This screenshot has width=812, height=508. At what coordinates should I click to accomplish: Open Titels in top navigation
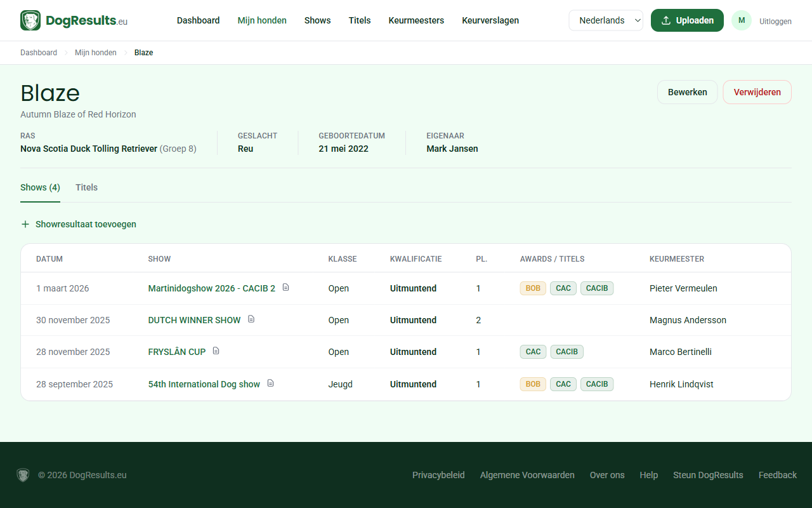[360, 20]
